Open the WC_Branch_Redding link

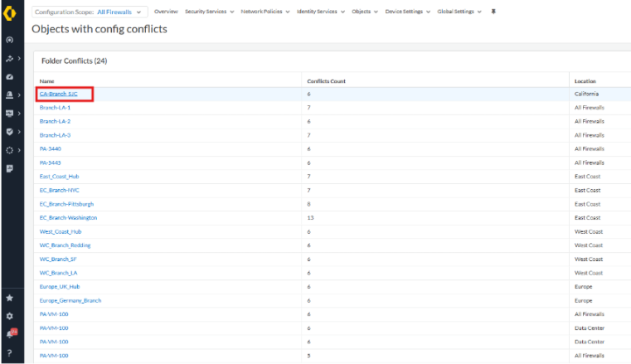point(65,245)
